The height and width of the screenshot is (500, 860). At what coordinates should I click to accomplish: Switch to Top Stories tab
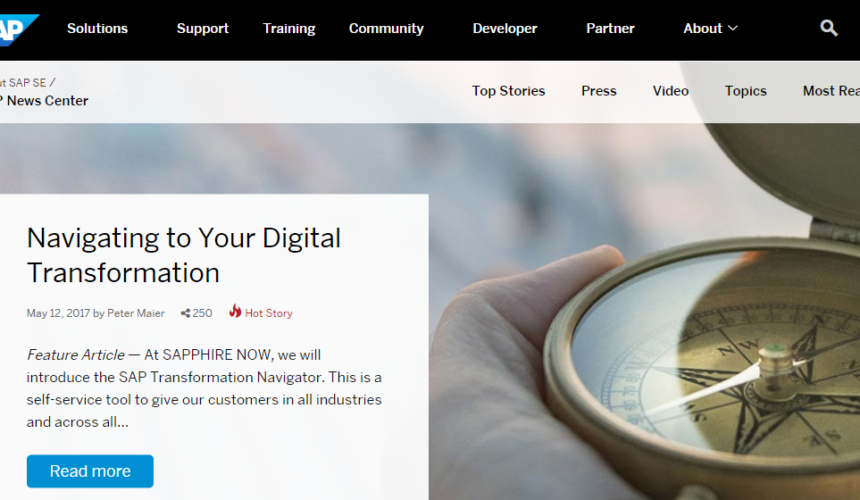point(508,91)
